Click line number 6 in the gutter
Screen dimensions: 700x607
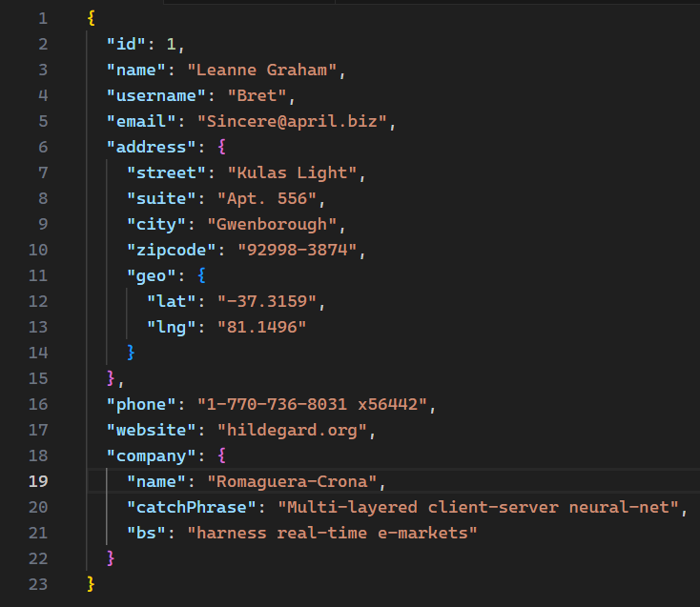pyautogui.click(x=43, y=147)
